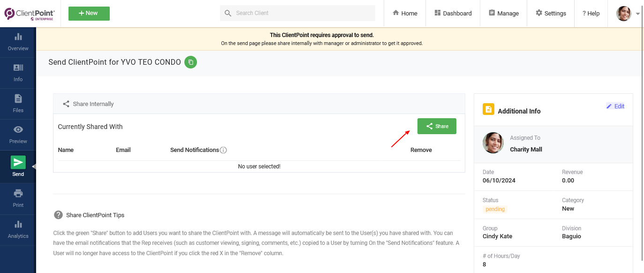Click the Edit link in Additional Info
Image resolution: width=644 pixels, height=273 pixels.
point(615,106)
